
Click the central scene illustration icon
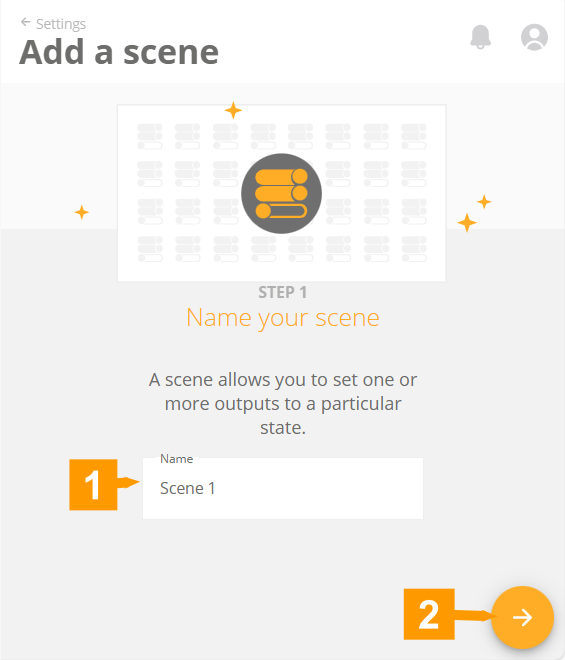click(281, 194)
